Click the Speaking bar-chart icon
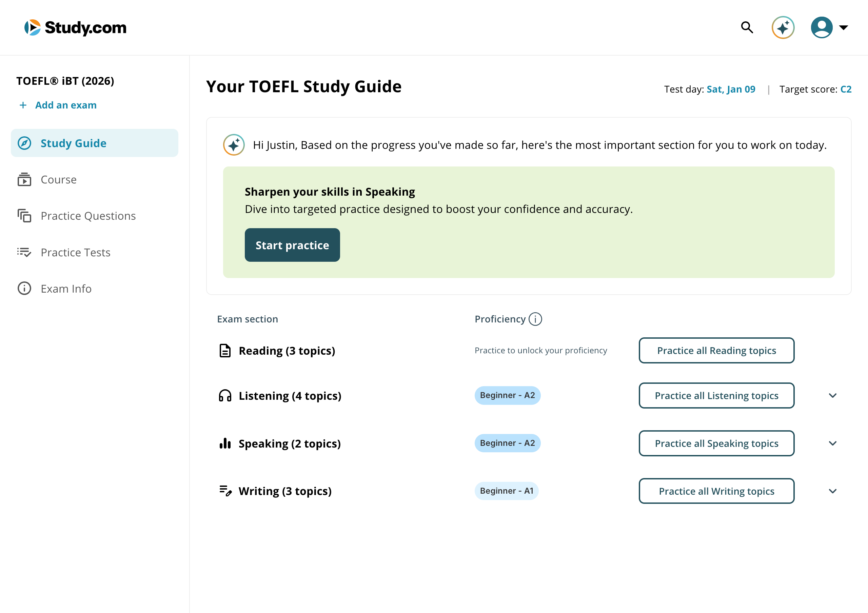Image resolution: width=868 pixels, height=613 pixels. pos(225,443)
